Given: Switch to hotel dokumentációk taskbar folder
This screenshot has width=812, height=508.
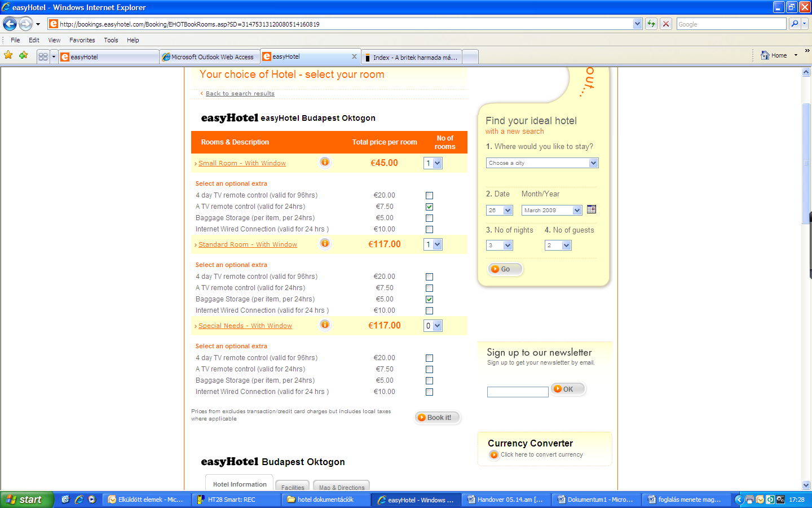Looking at the screenshot, I should click(x=326, y=500).
